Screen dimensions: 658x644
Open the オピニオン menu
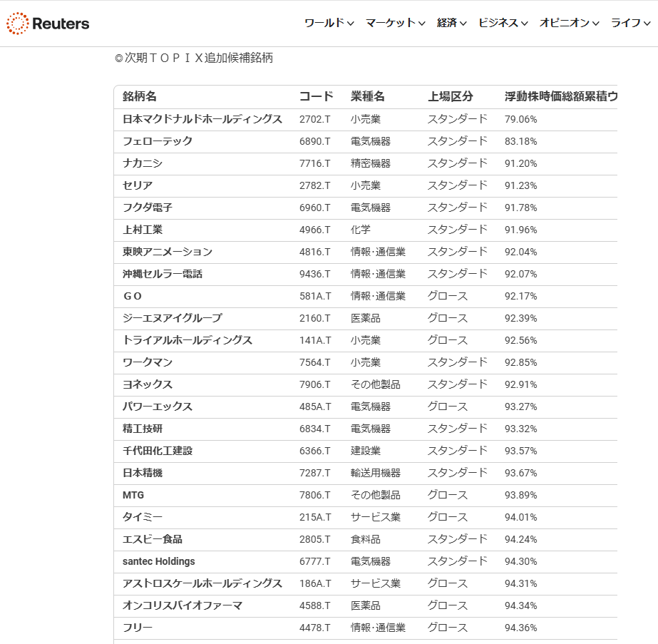click(x=570, y=23)
